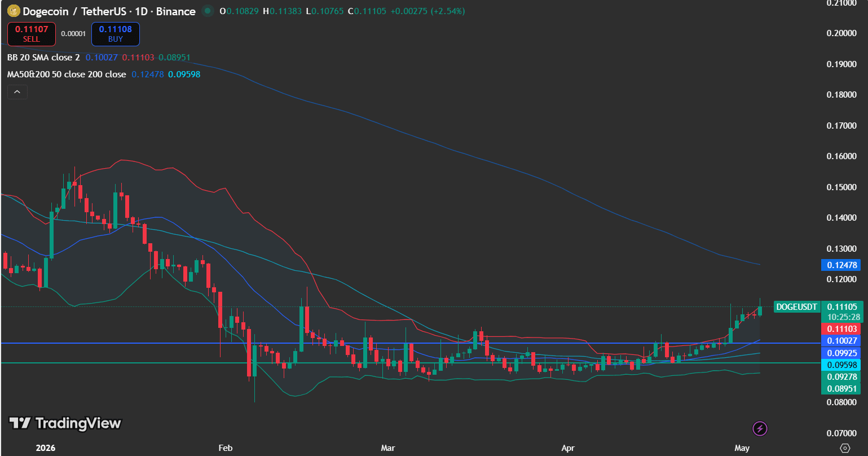Click the Dogecoin symbol logo icon
Viewport: 868px width, 456px height.
pyautogui.click(x=13, y=11)
